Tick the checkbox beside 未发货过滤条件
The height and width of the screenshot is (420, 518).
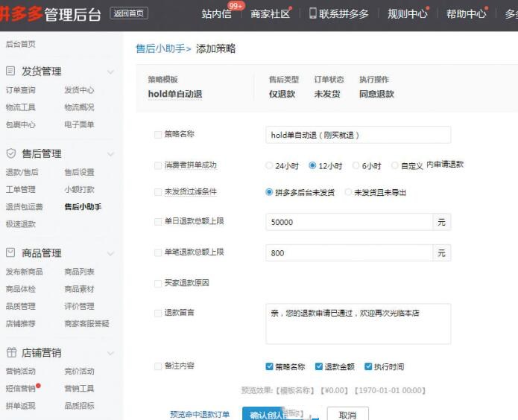coord(158,192)
